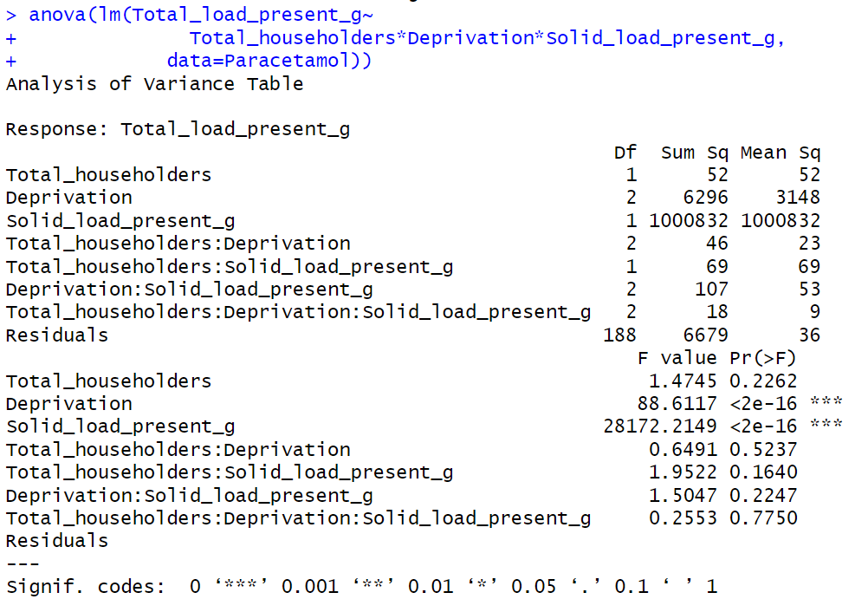This screenshot has width=868, height=599.
Task: Click the Residuals Mean Sq value 36
Action: click(809, 335)
